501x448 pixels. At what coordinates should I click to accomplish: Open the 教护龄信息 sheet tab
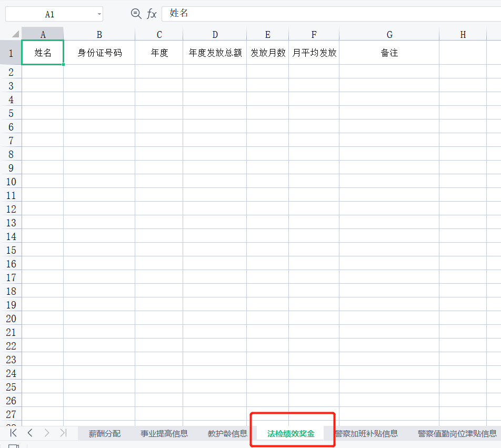coord(227,434)
